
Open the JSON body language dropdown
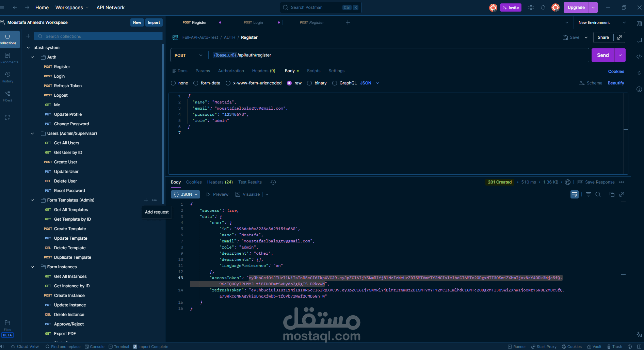click(370, 83)
